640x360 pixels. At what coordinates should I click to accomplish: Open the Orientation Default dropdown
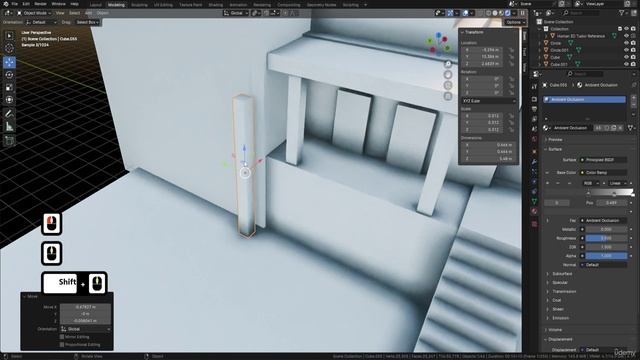point(41,22)
